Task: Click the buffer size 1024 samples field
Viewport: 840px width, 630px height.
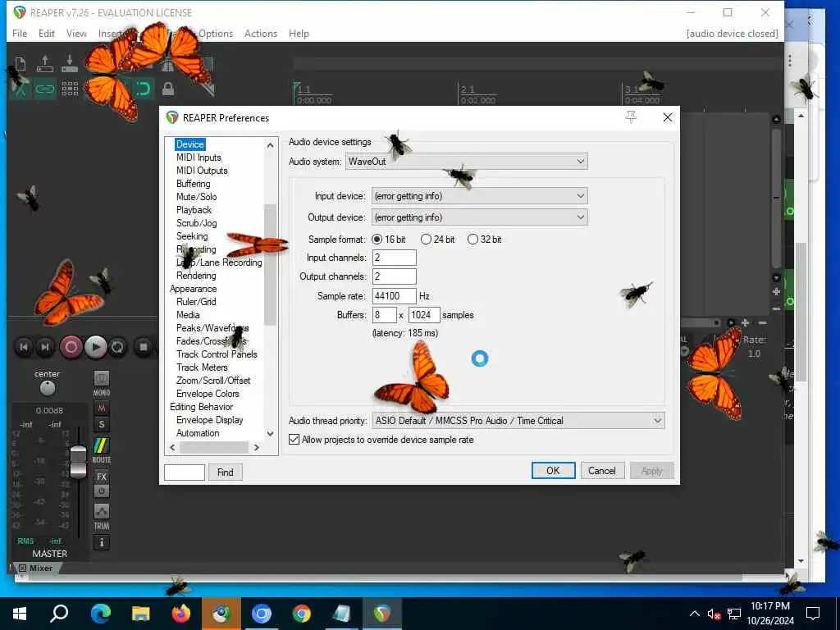Action: [424, 315]
